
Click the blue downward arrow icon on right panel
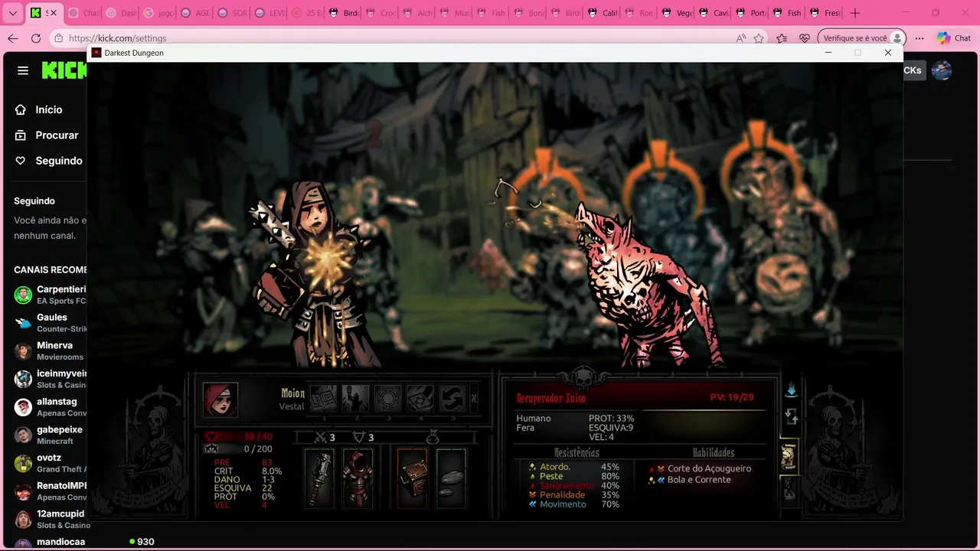click(792, 390)
